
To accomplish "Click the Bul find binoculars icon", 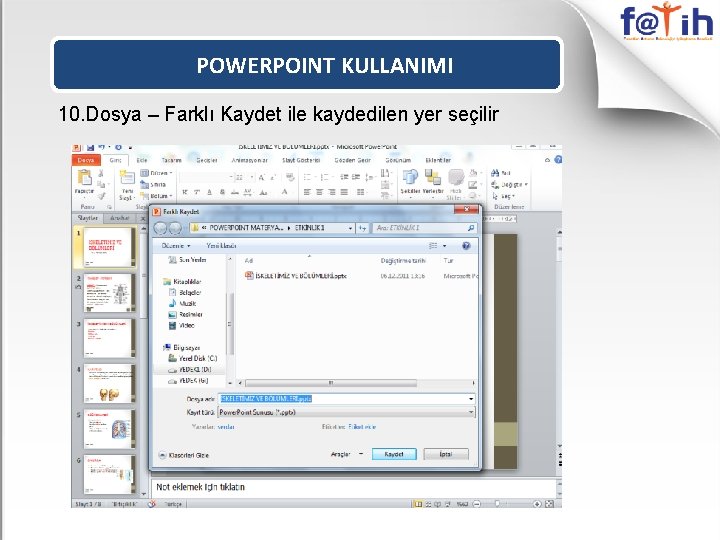I will [x=495, y=173].
